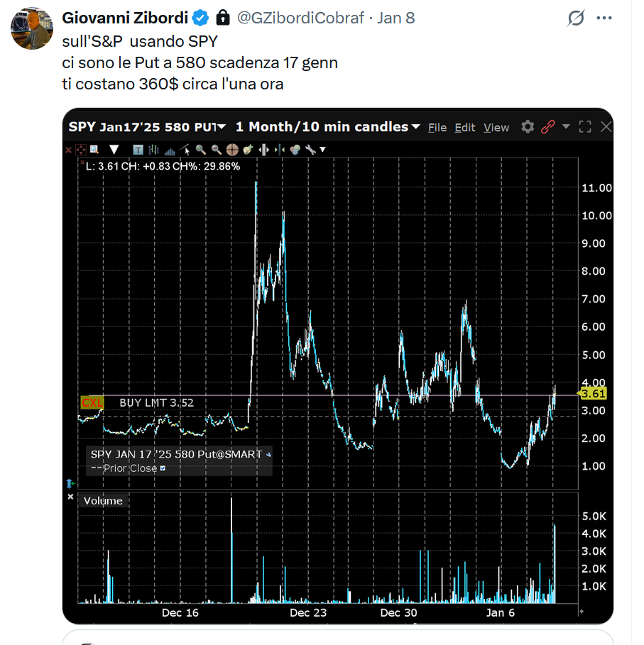The width and height of the screenshot is (644, 645).
Task: Open the View menu
Action: click(x=496, y=128)
